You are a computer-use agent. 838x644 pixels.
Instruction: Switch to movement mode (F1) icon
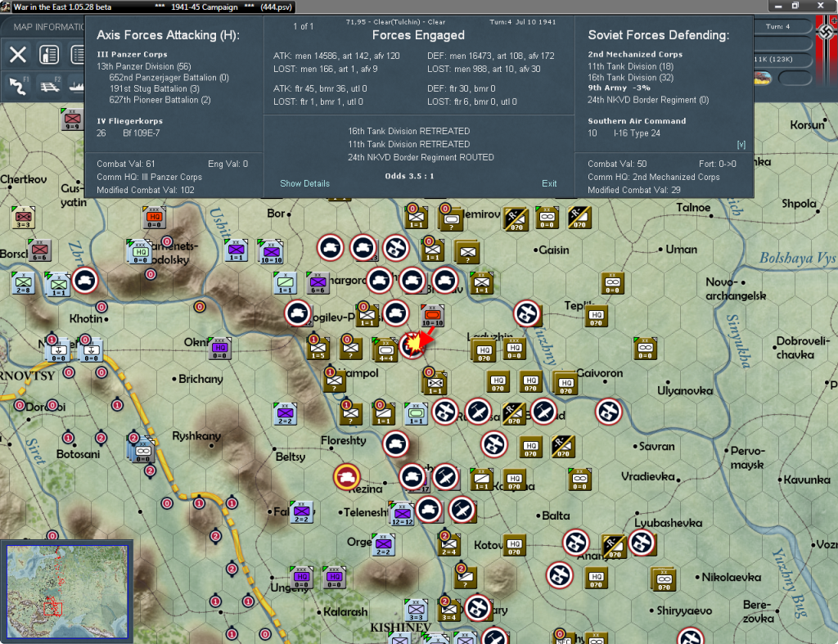(18, 85)
